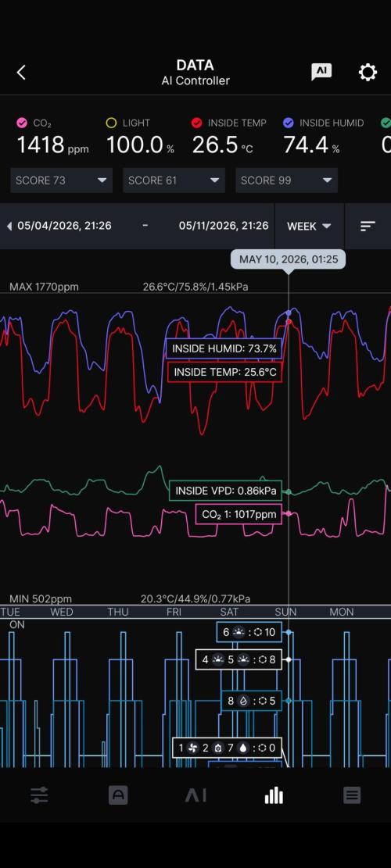Tap the 100.0 % light reading

click(140, 145)
